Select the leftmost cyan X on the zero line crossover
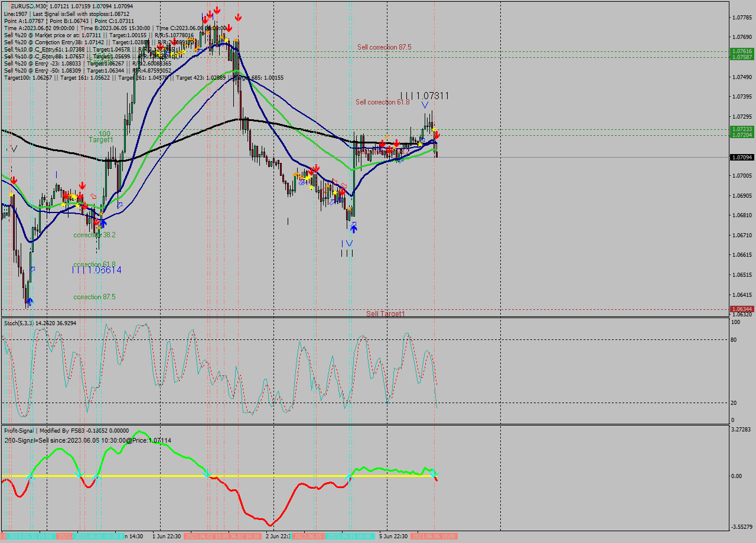The width and height of the screenshot is (756, 543). pos(31,475)
